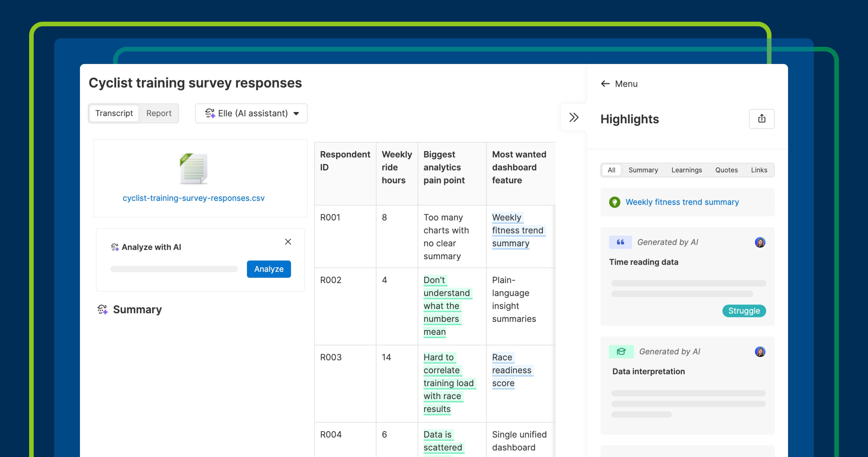Click the AI icon in the Analyze with AI header

[x=114, y=247]
